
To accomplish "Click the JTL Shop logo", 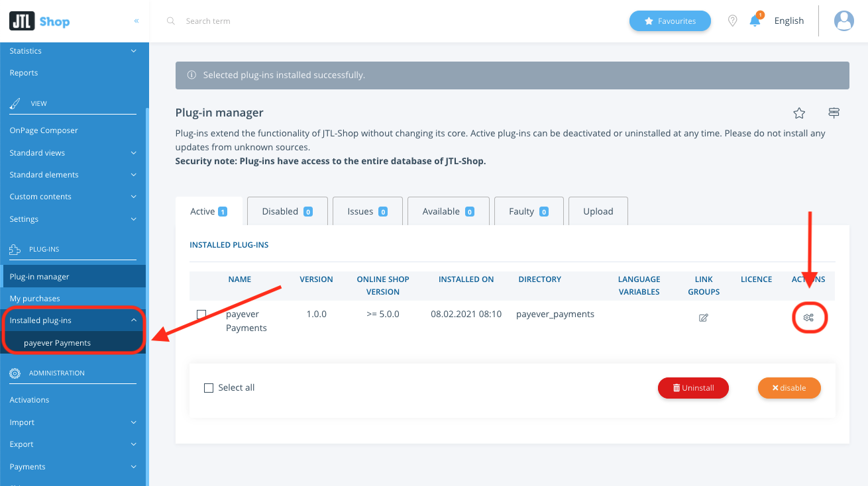I will (x=39, y=21).
